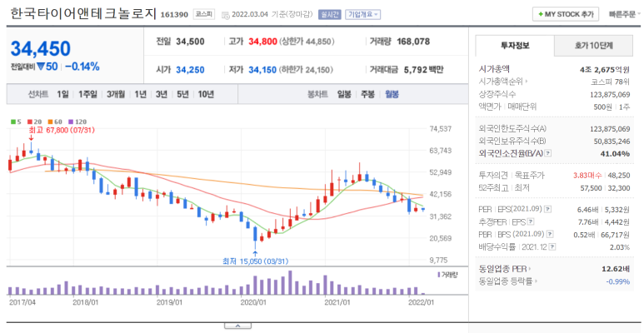Click the 실시간 button
Viewport: 644px width, 333px height.
pos(329,14)
